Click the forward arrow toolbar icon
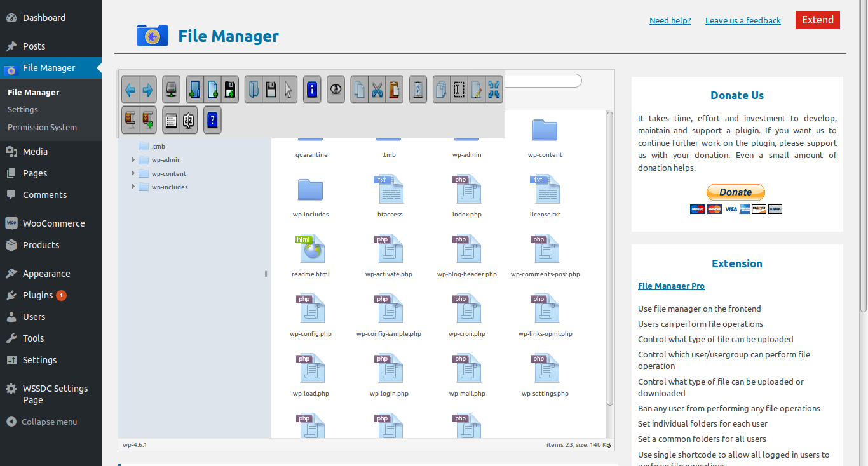 click(147, 90)
